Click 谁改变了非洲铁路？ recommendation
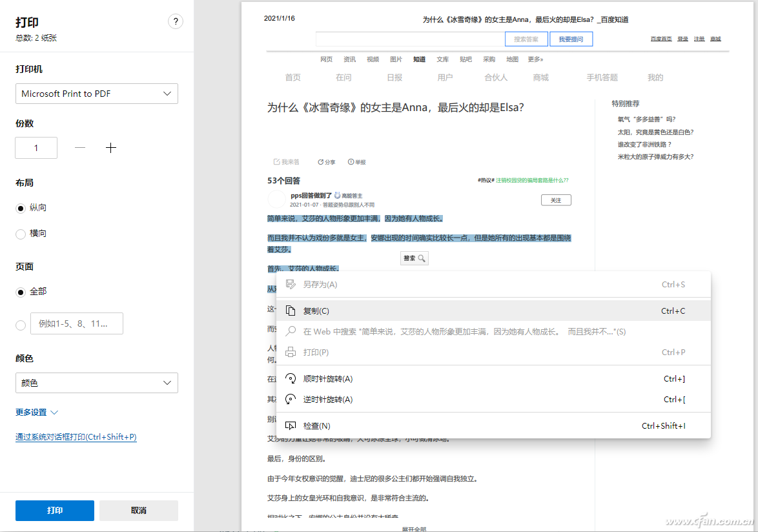 (645, 144)
